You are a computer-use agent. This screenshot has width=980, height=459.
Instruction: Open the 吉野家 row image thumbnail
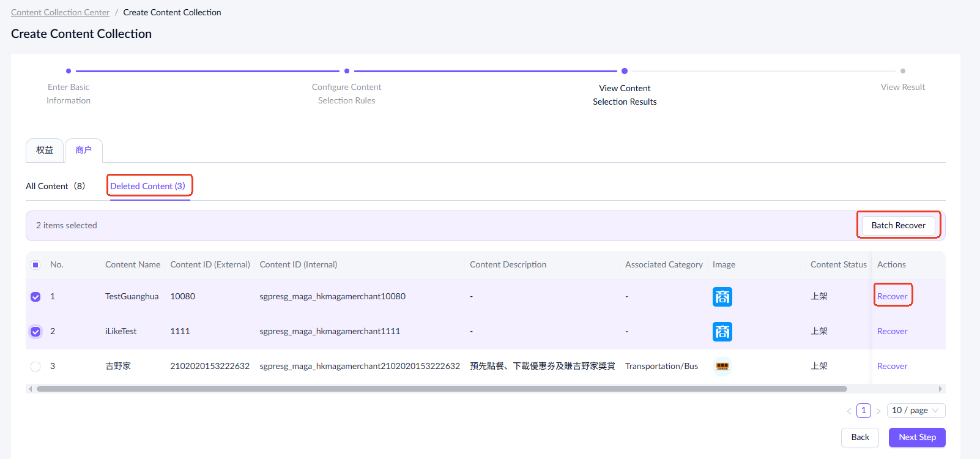point(722,366)
